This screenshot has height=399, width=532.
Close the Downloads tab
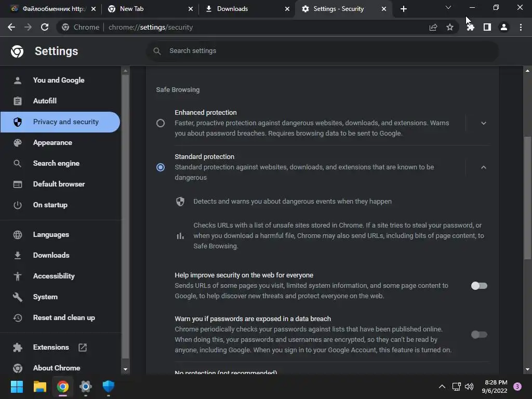click(x=287, y=9)
